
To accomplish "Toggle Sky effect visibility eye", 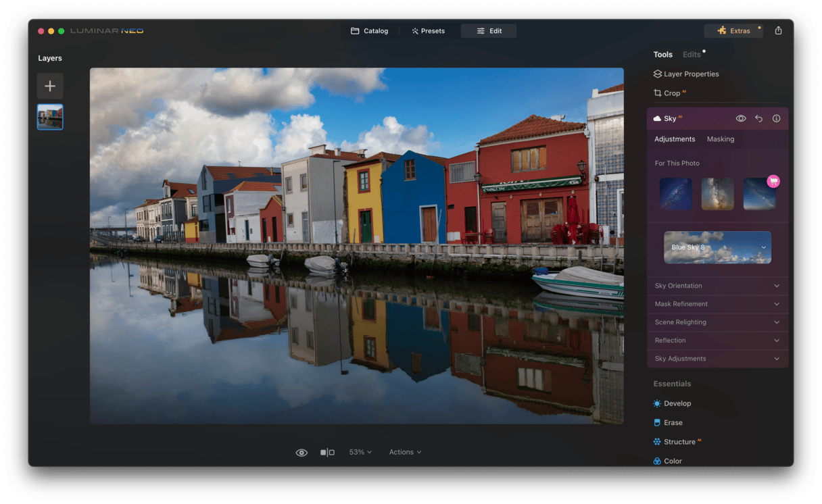I will click(x=741, y=118).
